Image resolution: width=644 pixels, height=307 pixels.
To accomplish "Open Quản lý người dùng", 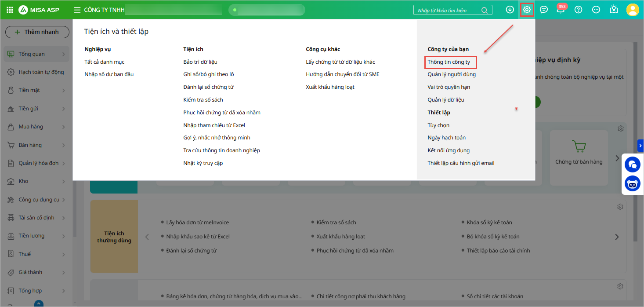I will tap(452, 74).
